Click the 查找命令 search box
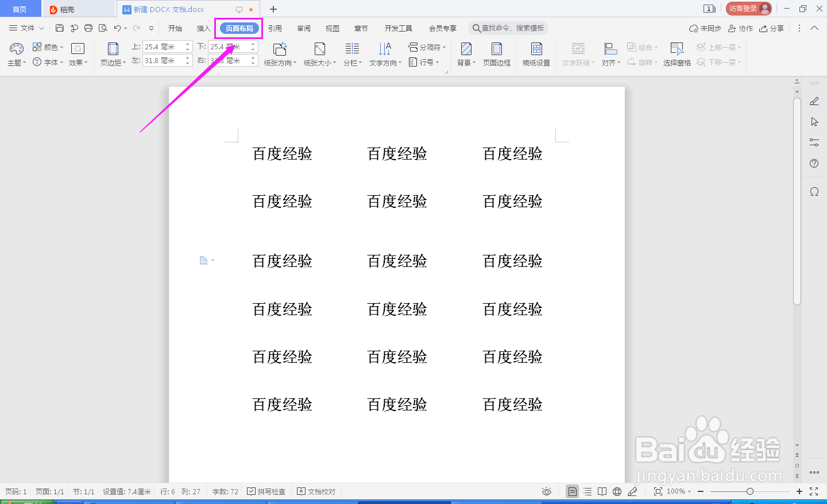827x504 pixels. [x=508, y=28]
